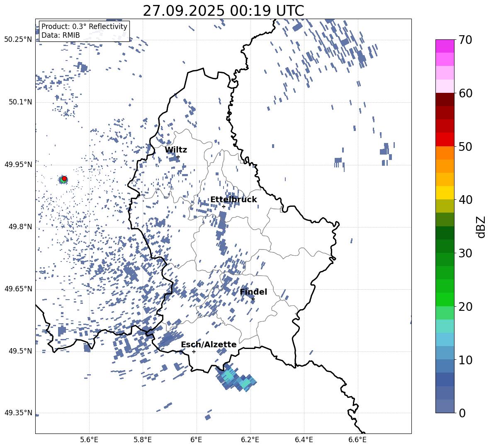Click the 'Ettelbruck' city label
The width and height of the screenshot is (491, 448).
233,200
